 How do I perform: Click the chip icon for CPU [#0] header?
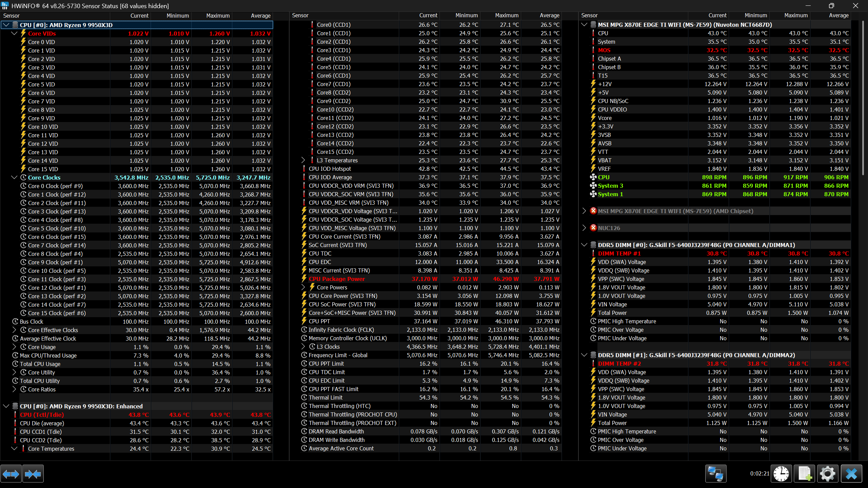(x=15, y=25)
